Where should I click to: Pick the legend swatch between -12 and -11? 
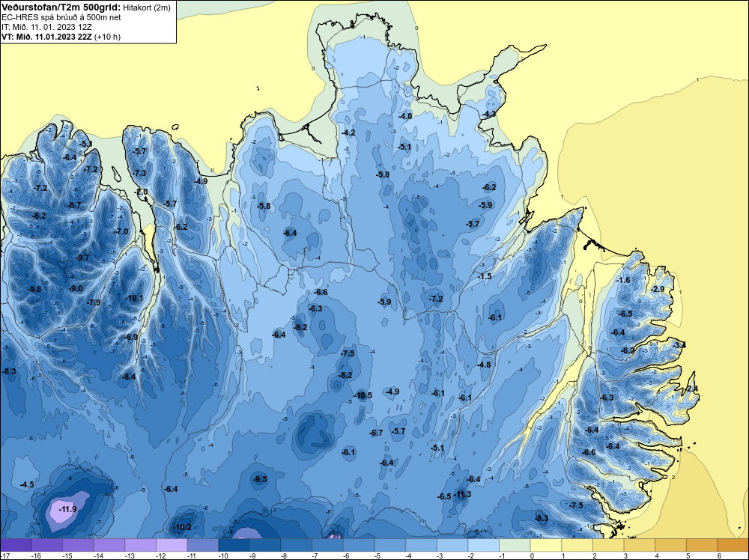click(172, 545)
